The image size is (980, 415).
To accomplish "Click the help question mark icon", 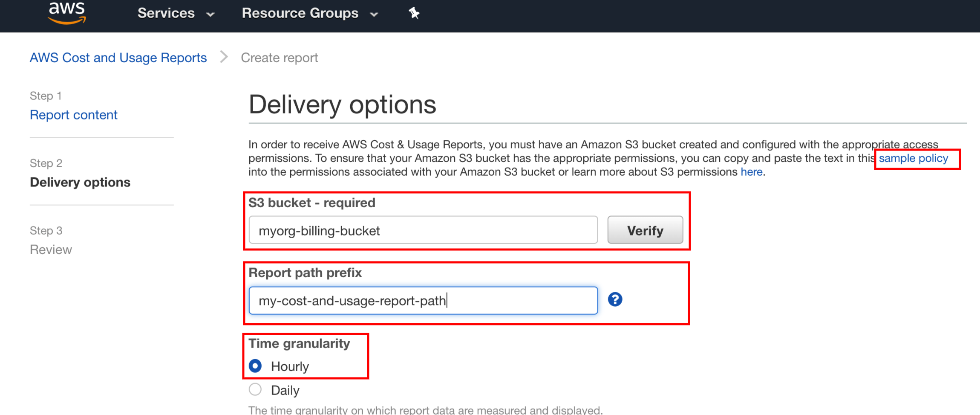I will coord(615,299).
